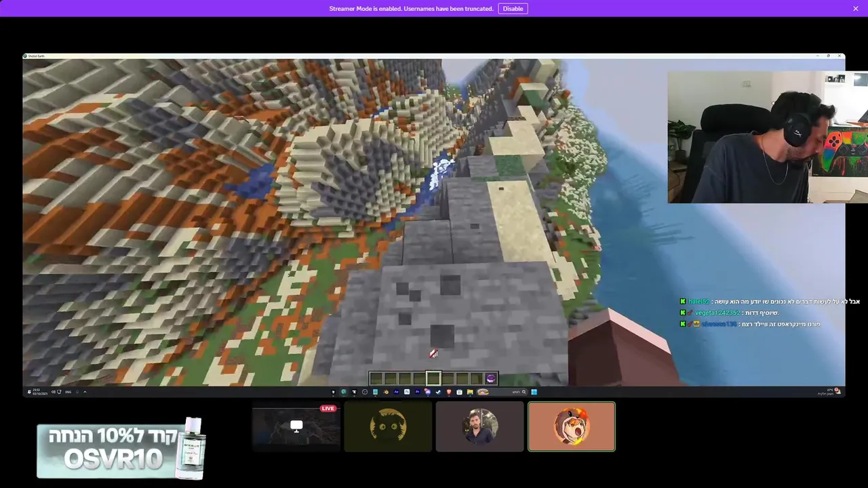Open the OBS icon in streamed taskbar

point(365,392)
